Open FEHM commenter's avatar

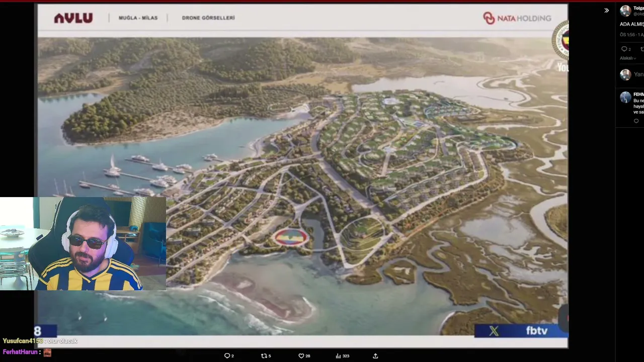(x=625, y=98)
